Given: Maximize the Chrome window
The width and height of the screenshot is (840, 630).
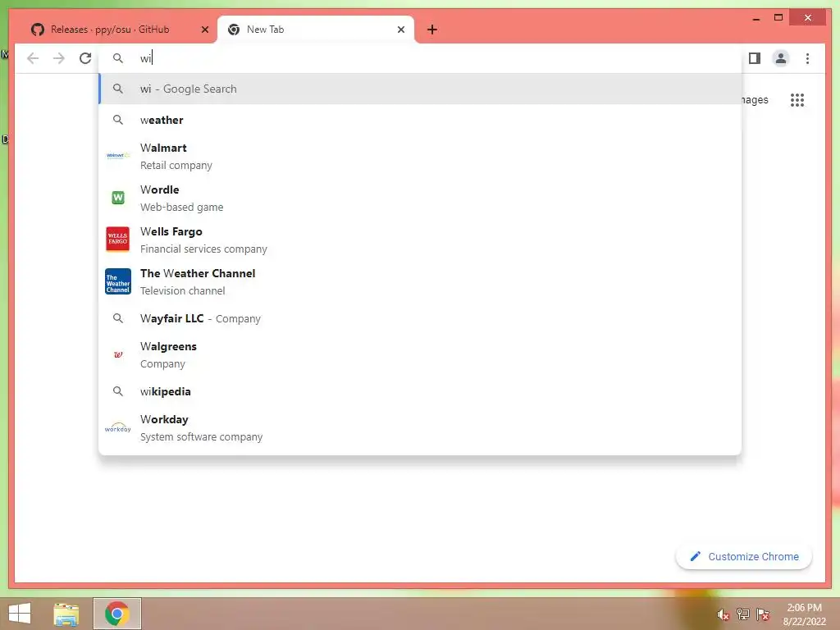Looking at the screenshot, I should [778, 18].
